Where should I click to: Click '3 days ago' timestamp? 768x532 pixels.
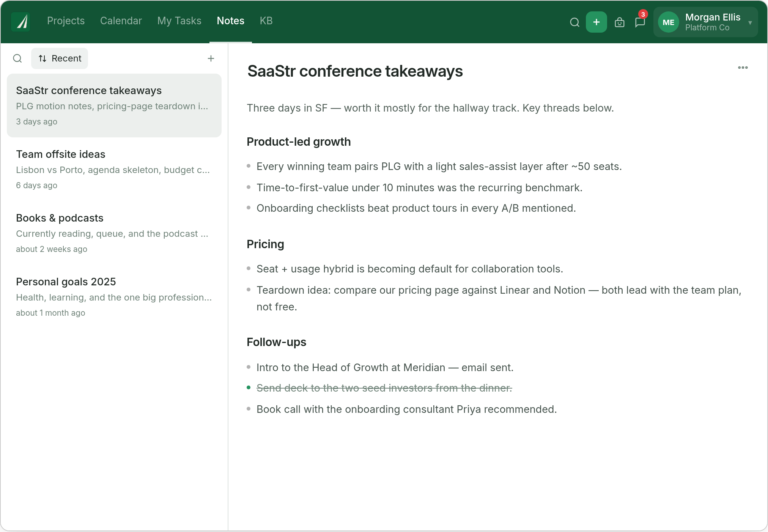[36, 122]
